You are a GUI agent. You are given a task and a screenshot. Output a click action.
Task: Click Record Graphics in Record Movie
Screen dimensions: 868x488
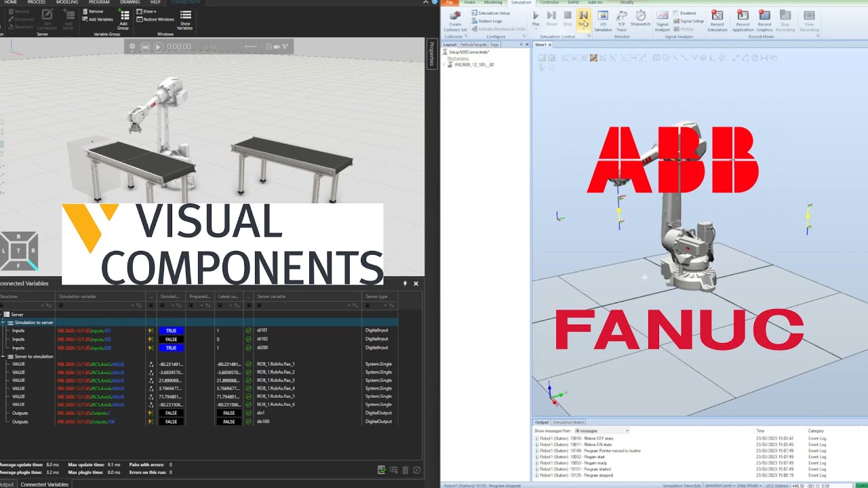[x=764, y=21]
